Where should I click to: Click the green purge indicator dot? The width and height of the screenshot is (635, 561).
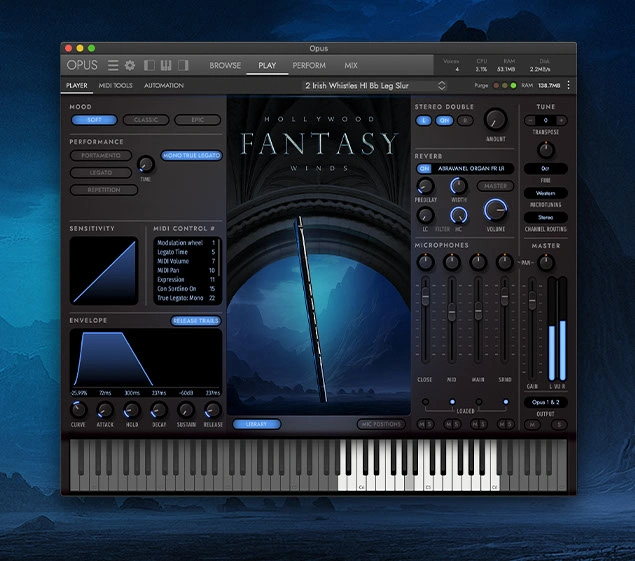click(x=513, y=85)
